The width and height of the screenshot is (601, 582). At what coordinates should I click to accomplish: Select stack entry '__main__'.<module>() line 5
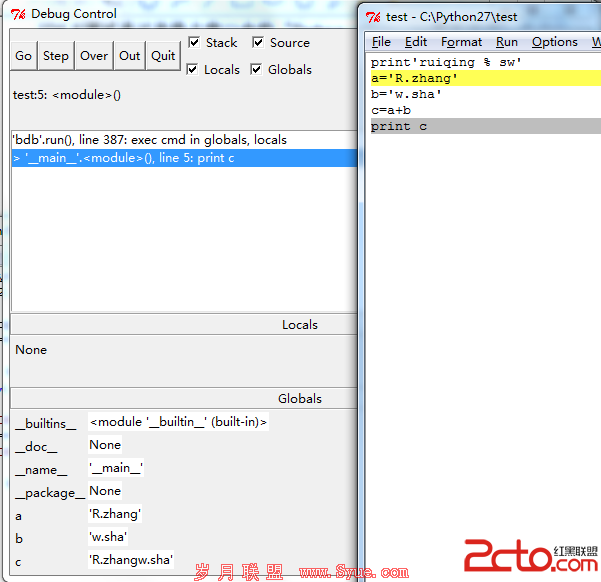pos(184,158)
